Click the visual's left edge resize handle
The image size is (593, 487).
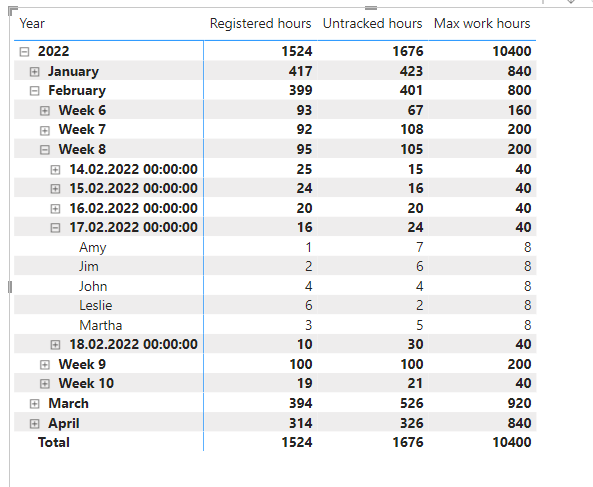coord(10,287)
